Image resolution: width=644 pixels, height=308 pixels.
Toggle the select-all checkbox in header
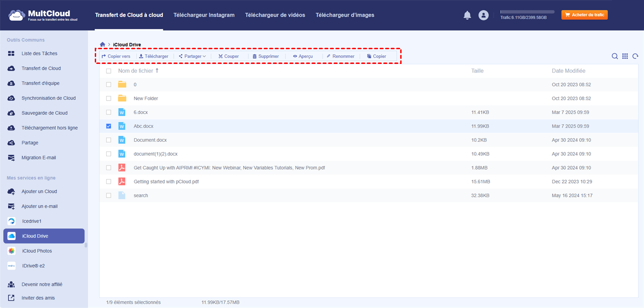pos(109,71)
